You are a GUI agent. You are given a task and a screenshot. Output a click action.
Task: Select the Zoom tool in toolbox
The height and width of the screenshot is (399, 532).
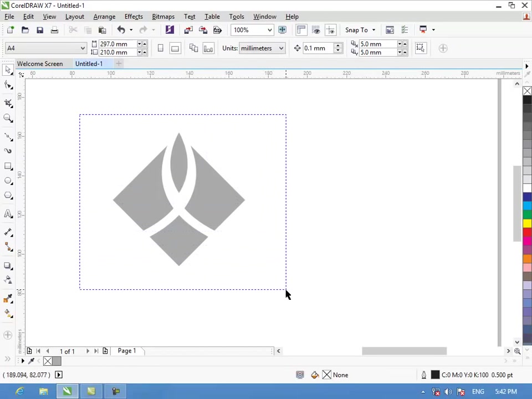coord(8,118)
